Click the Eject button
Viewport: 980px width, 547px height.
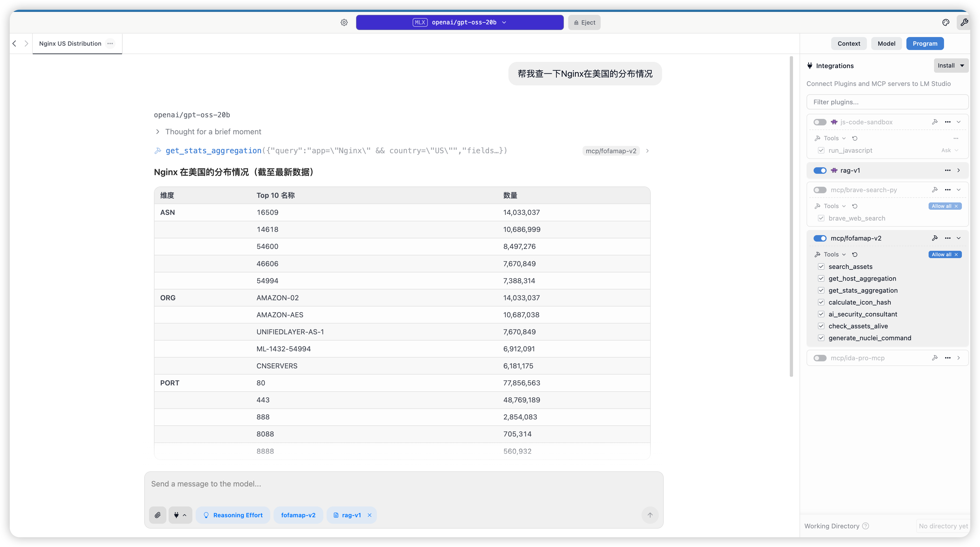[584, 22]
